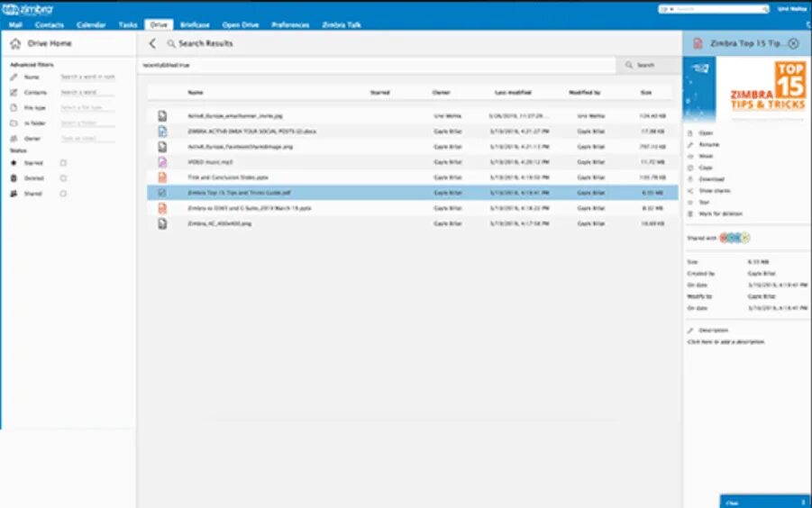Screen dimensions: 812x508
Task: Click the PDF icon in details panel header
Action: (x=698, y=43)
